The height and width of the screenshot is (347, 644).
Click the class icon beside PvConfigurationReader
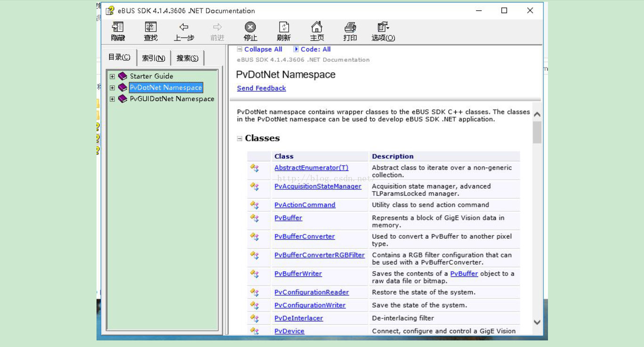click(255, 292)
